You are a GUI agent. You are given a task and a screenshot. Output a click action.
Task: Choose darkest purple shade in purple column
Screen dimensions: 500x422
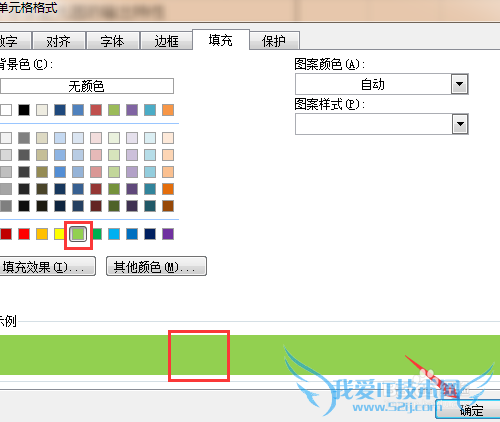(x=132, y=206)
